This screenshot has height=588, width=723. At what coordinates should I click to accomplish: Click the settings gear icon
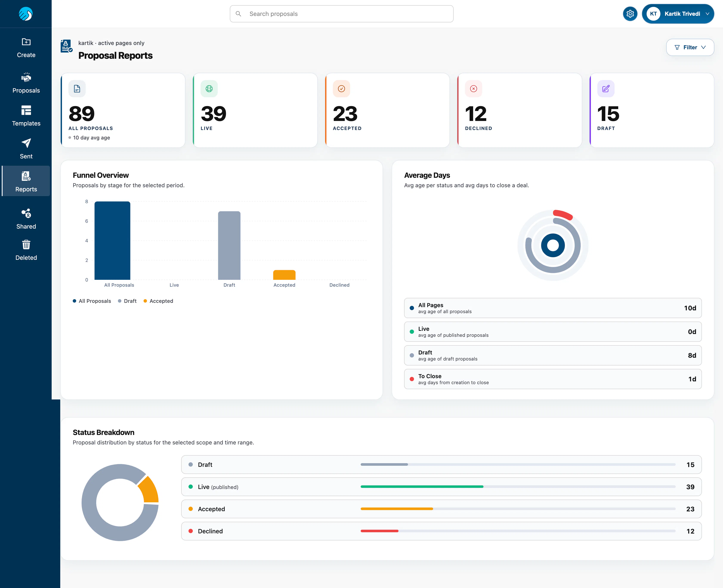pos(630,14)
